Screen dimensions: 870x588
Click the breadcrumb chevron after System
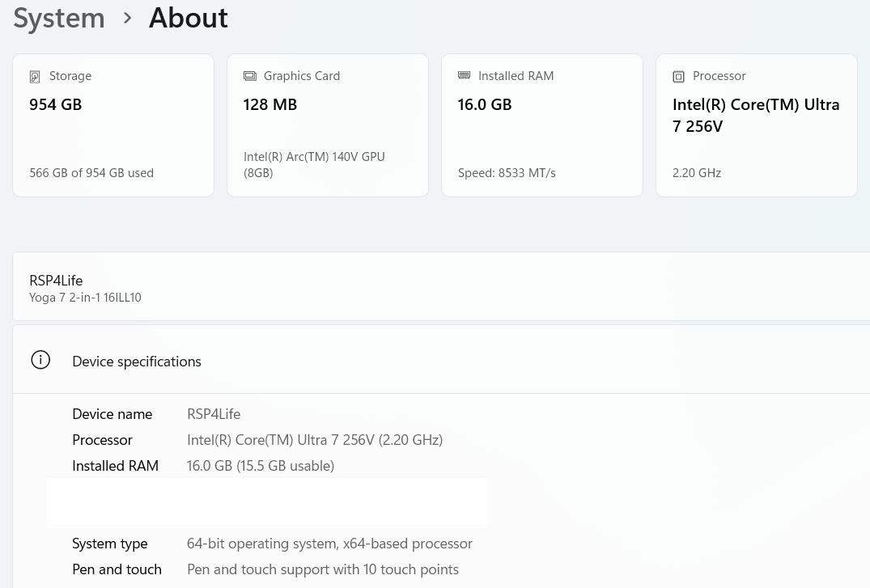click(x=127, y=18)
